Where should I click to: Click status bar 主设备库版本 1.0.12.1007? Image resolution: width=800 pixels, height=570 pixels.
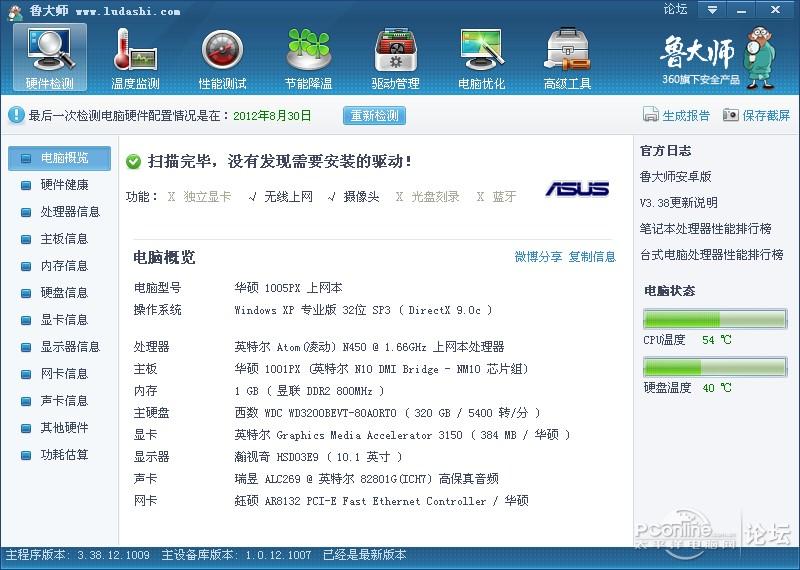(x=236, y=555)
